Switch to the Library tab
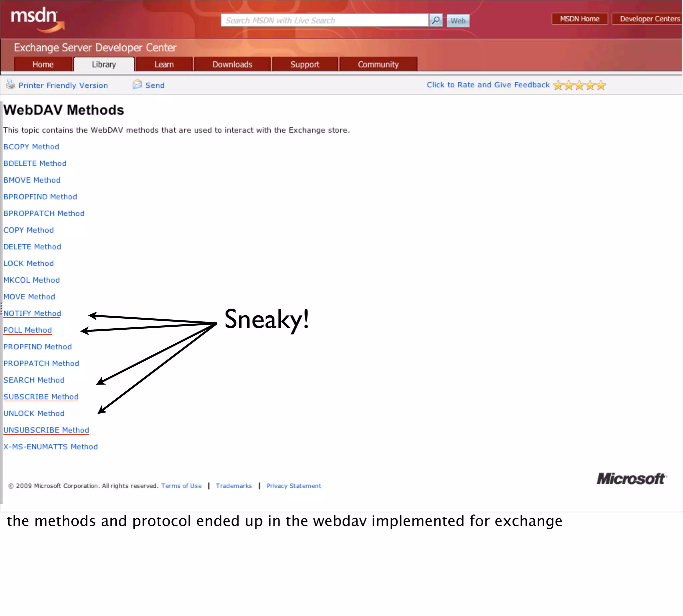This screenshot has width=683, height=616. pos(104,64)
